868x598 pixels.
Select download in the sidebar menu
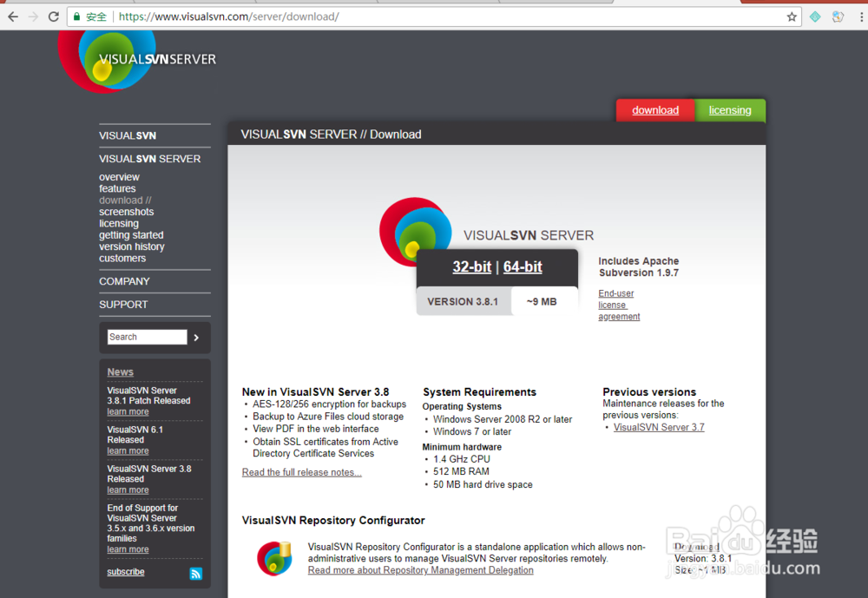125,200
